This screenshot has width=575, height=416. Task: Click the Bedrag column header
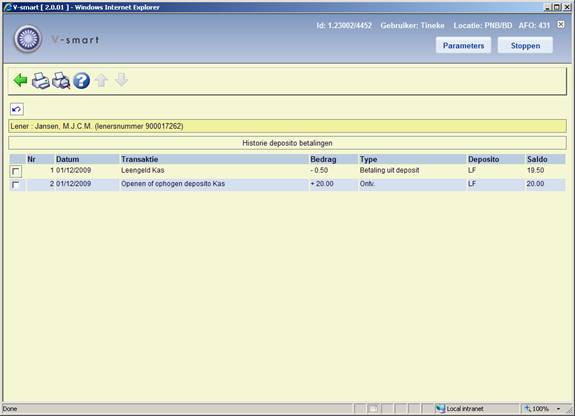323,159
